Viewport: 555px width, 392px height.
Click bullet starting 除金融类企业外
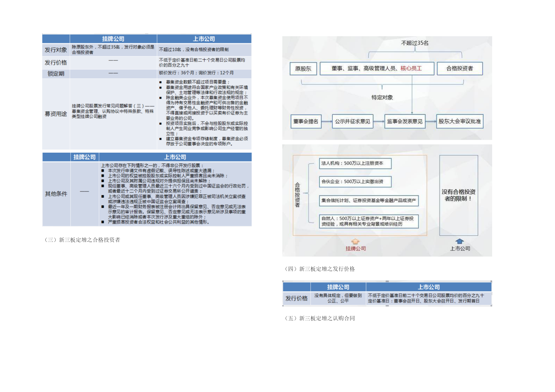(204, 108)
